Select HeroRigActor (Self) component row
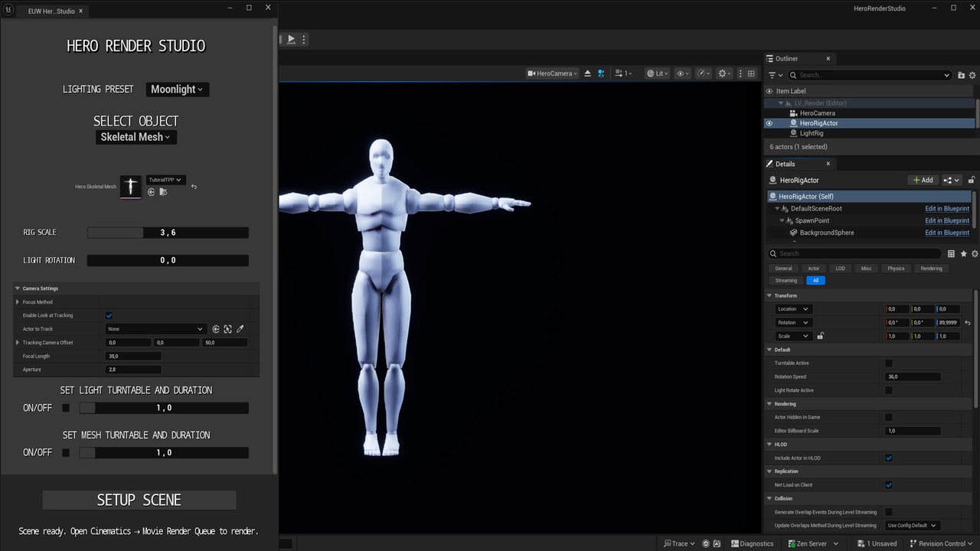 point(869,196)
